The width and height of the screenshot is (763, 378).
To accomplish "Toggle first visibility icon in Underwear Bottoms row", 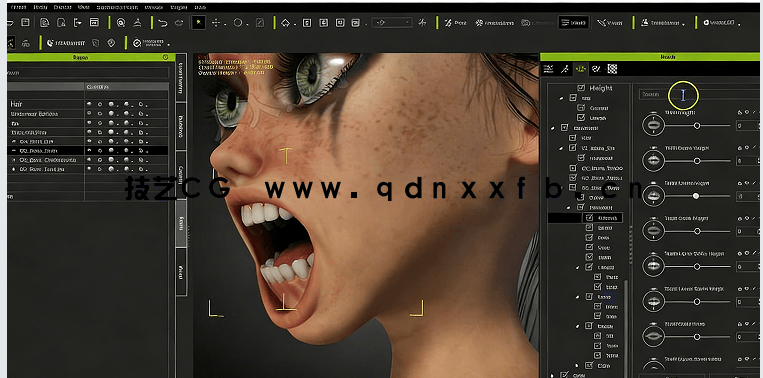I will (x=89, y=114).
